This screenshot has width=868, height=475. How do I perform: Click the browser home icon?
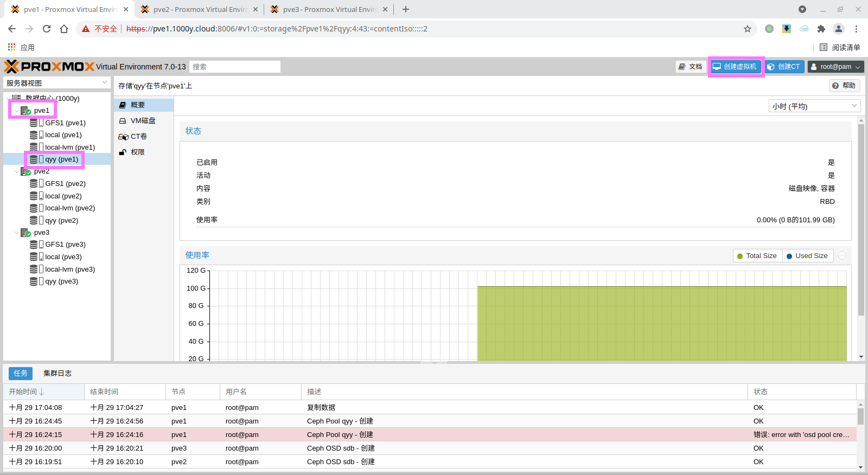[x=64, y=29]
